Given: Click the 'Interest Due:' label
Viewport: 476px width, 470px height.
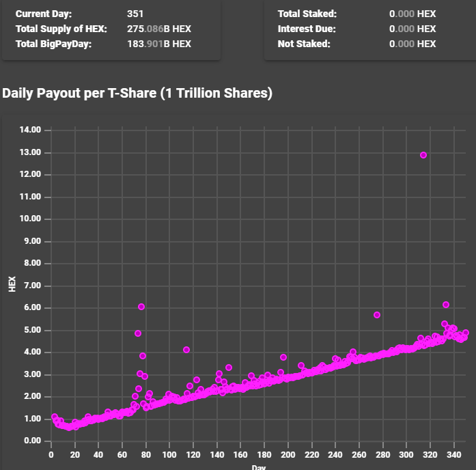Looking at the screenshot, I should click(x=307, y=29).
